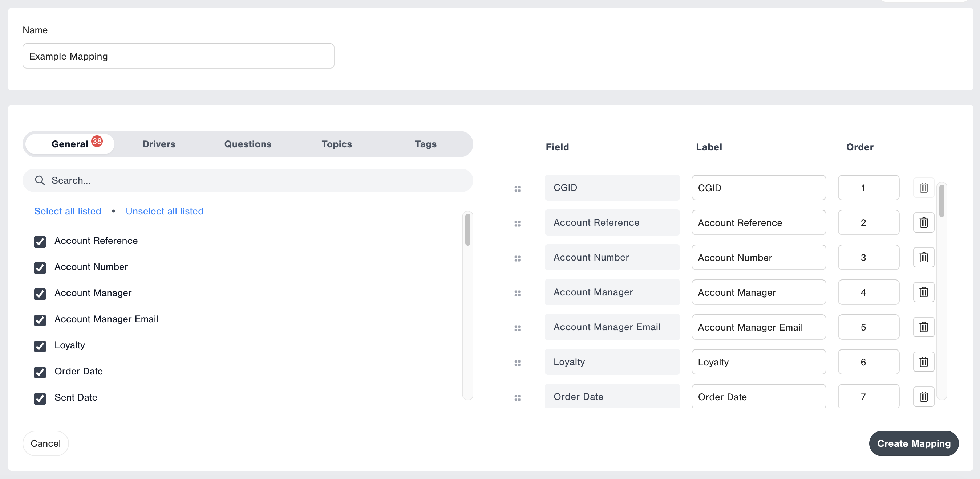Viewport: 980px width, 479px height.
Task: Click drag handle for Account Manager row
Action: 517,293
